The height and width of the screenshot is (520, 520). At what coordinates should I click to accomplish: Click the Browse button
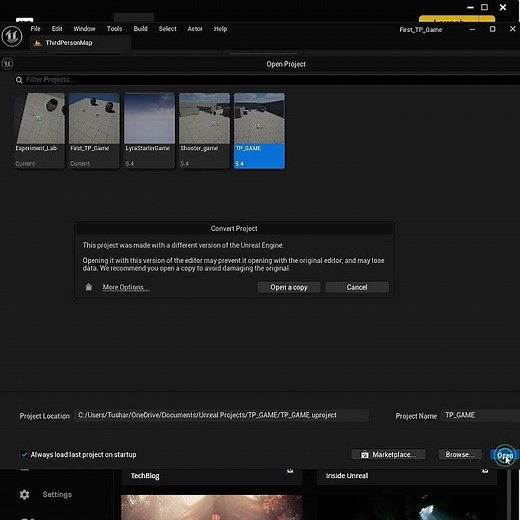[460, 455]
